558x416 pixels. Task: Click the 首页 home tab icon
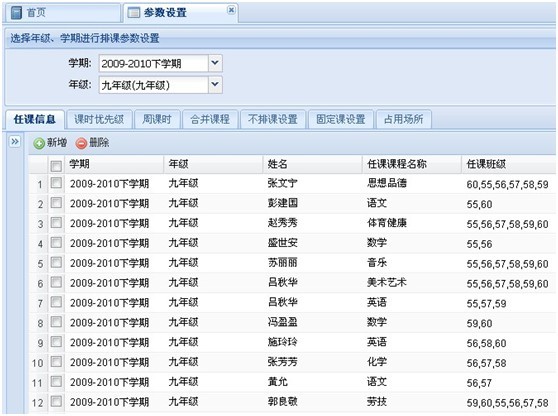tap(16, 13)
